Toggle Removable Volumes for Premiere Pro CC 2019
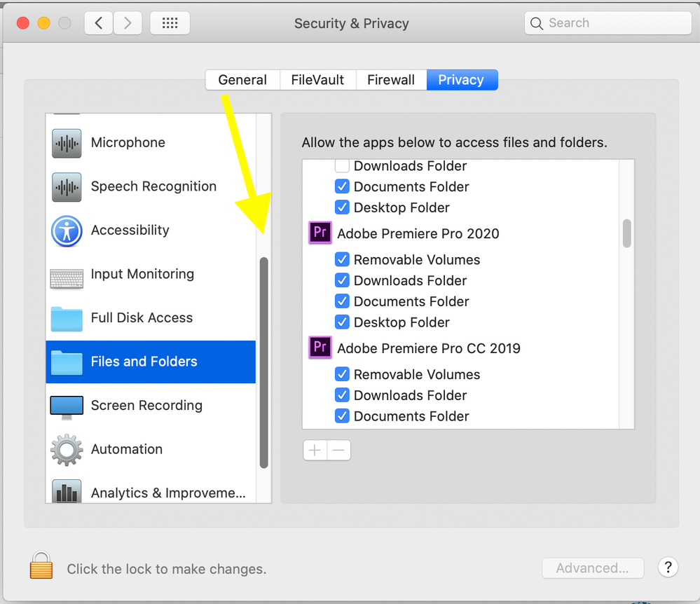 point(342,374)
